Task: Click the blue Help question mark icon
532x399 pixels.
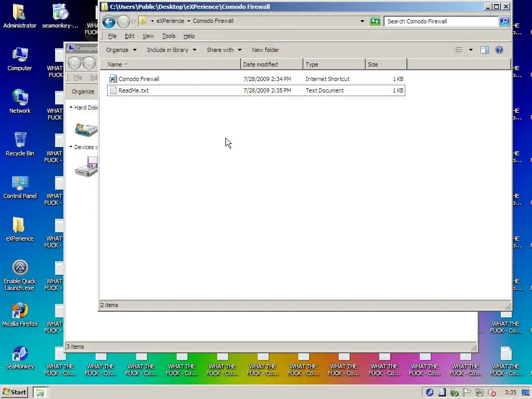Action: [499, 50]
